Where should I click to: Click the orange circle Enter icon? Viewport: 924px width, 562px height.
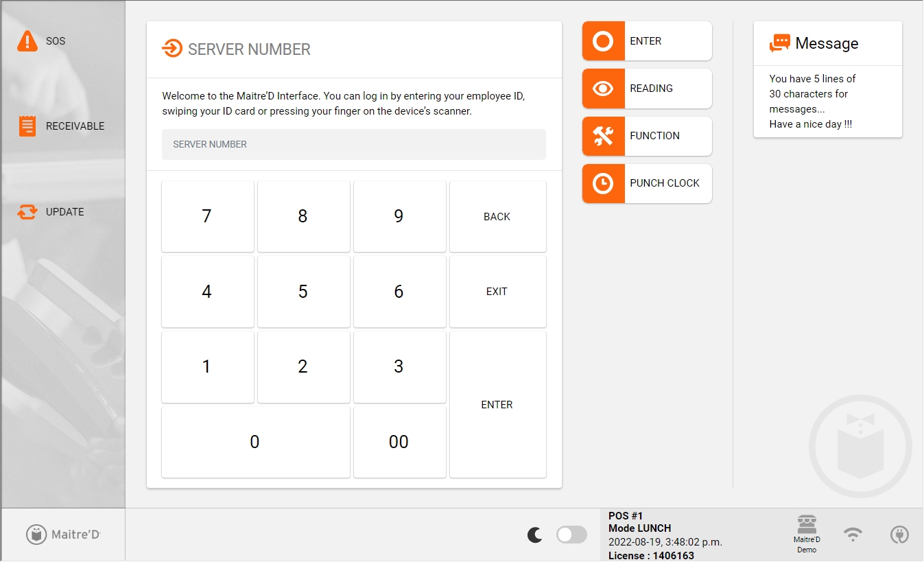click(x=603, y=41)
